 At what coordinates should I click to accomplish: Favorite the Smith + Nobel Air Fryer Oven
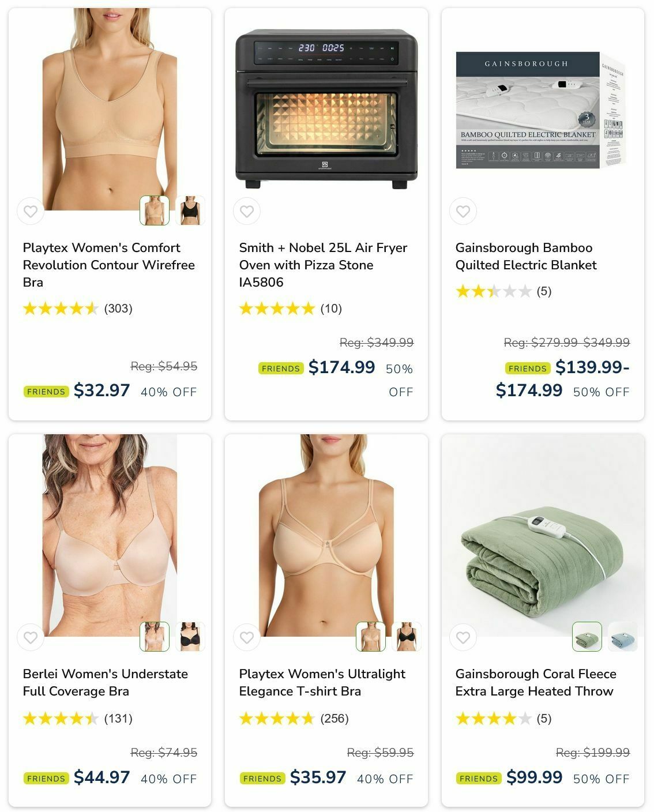coord(247,211)
